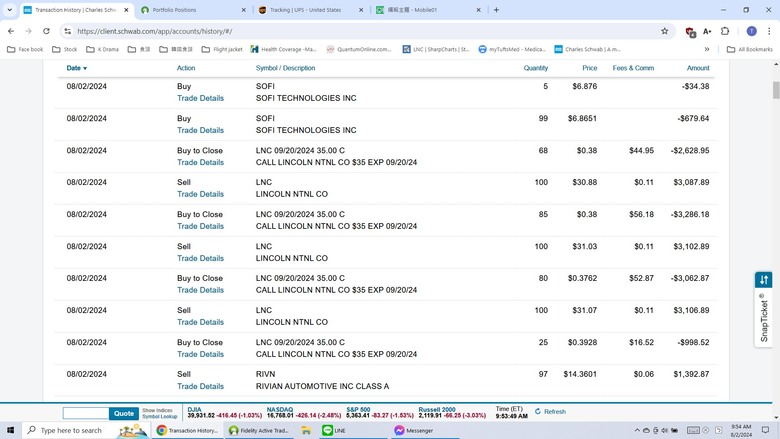The image size is (780, 439).
Task: Open myTuftsMed bookmark
Action: pyautogui.click(x=512, y=49)
